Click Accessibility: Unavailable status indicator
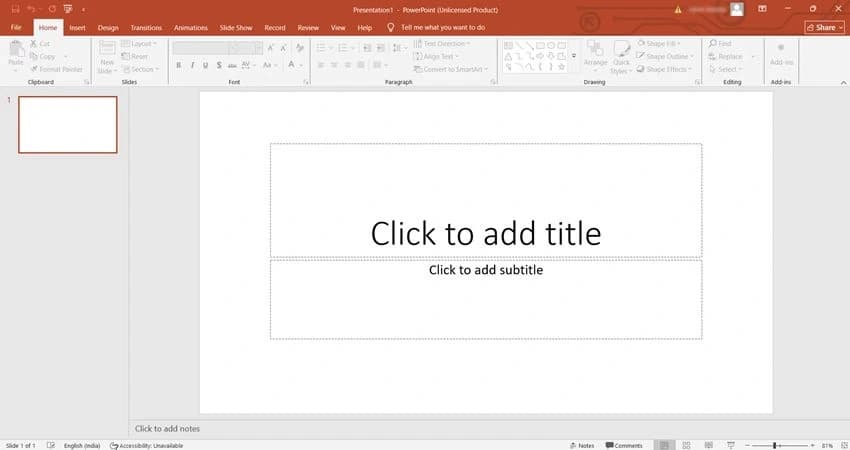The height and width of the screenshot is (450, 850). [146, 446]
